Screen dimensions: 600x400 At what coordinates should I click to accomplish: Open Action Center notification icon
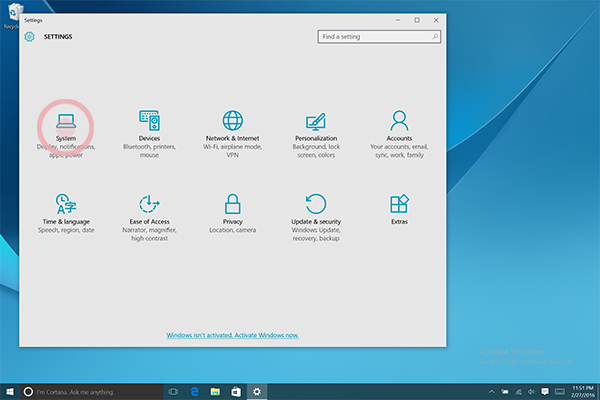(x=545, y=392)
